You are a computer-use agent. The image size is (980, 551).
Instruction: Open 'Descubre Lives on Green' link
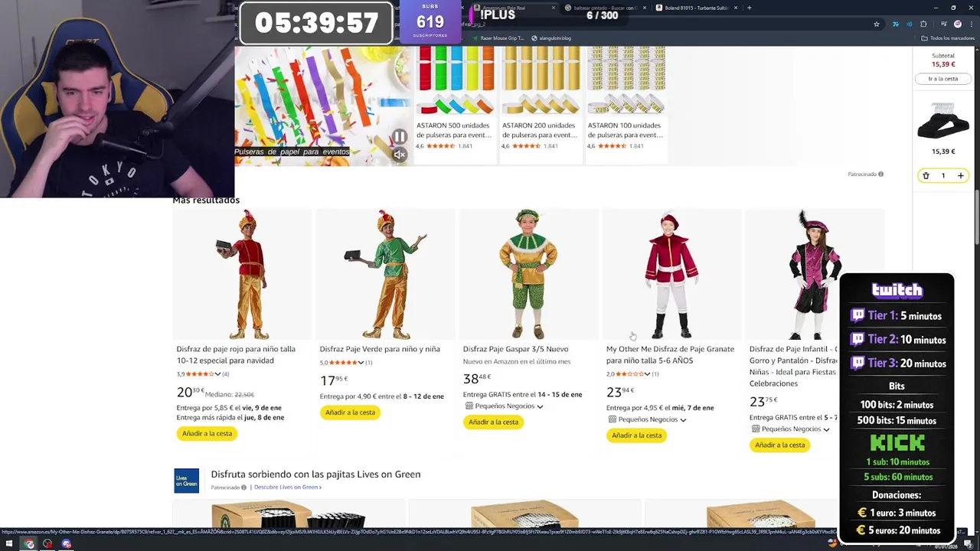288,487
